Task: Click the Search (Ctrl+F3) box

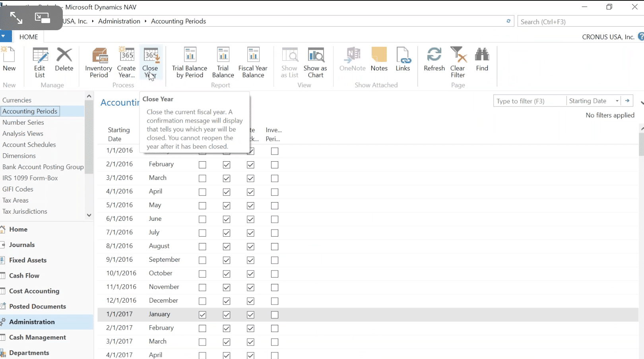Action: tap(580, 21)
